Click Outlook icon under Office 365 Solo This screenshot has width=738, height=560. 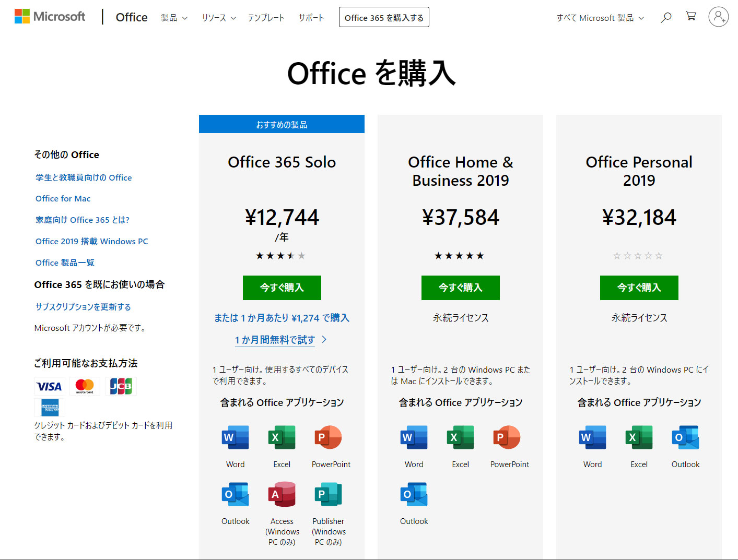coord(236,494)
